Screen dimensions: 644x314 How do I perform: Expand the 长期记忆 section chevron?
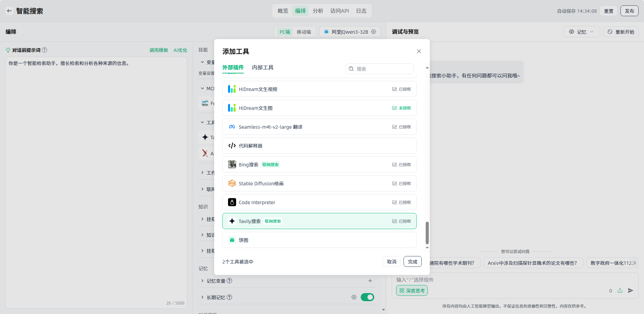click(x=202, y=297)
